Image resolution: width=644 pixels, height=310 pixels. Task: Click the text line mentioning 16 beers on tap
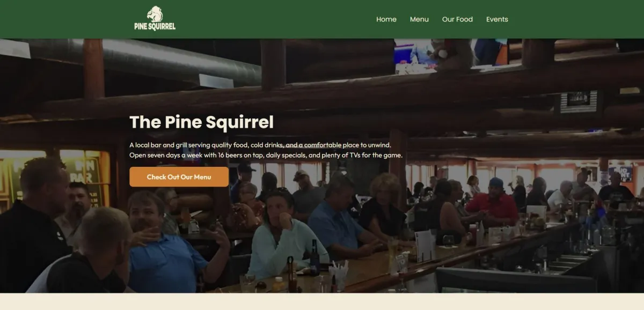coord(266,155)
